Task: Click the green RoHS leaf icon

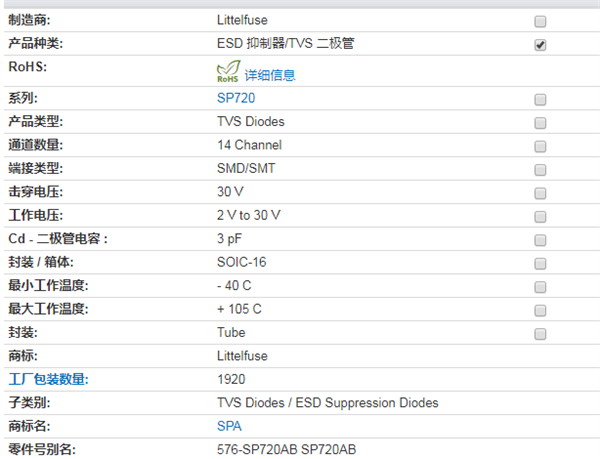Action: click(x=228, y=71)
